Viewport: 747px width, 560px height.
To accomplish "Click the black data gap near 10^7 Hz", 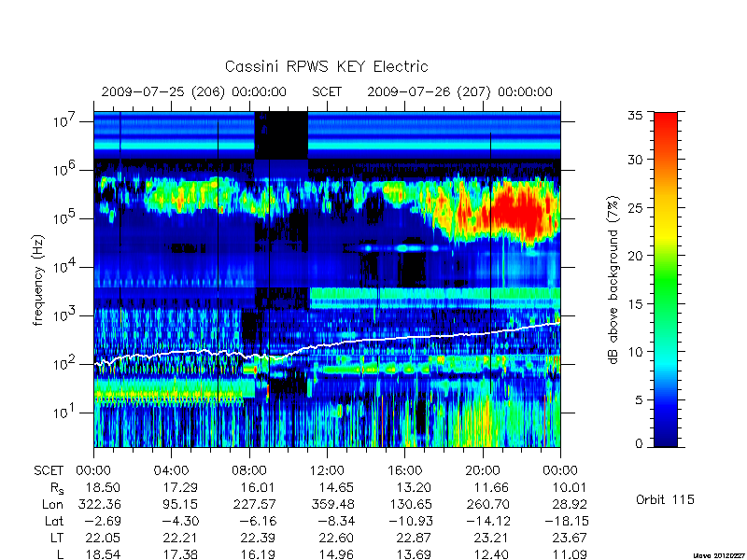I will tap(281, 135).
